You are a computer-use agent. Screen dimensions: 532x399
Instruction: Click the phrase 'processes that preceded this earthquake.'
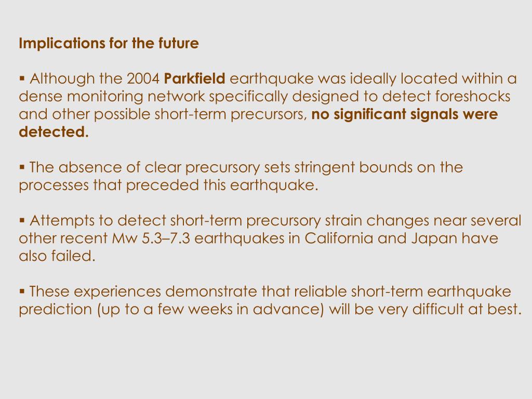(169, 185)
